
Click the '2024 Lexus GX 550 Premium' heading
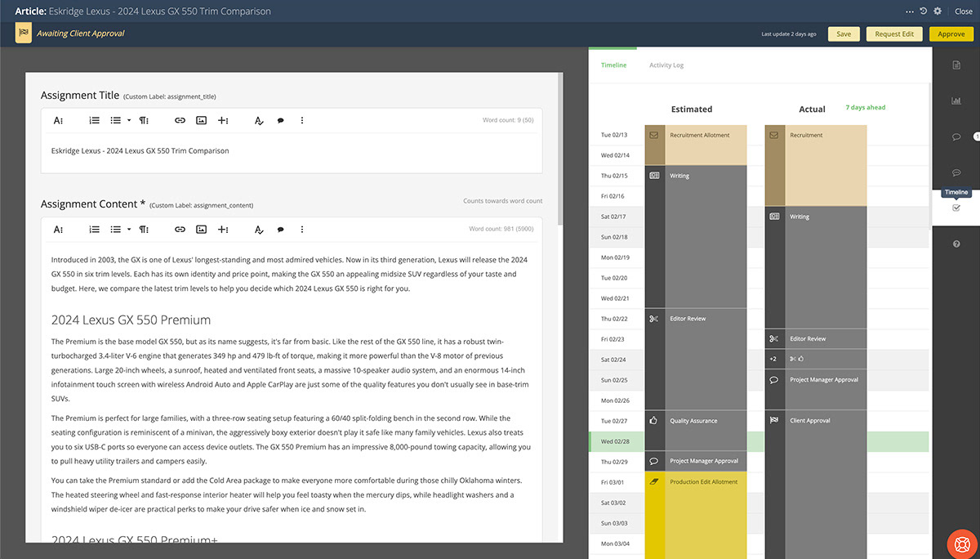[x=131, y=320]
